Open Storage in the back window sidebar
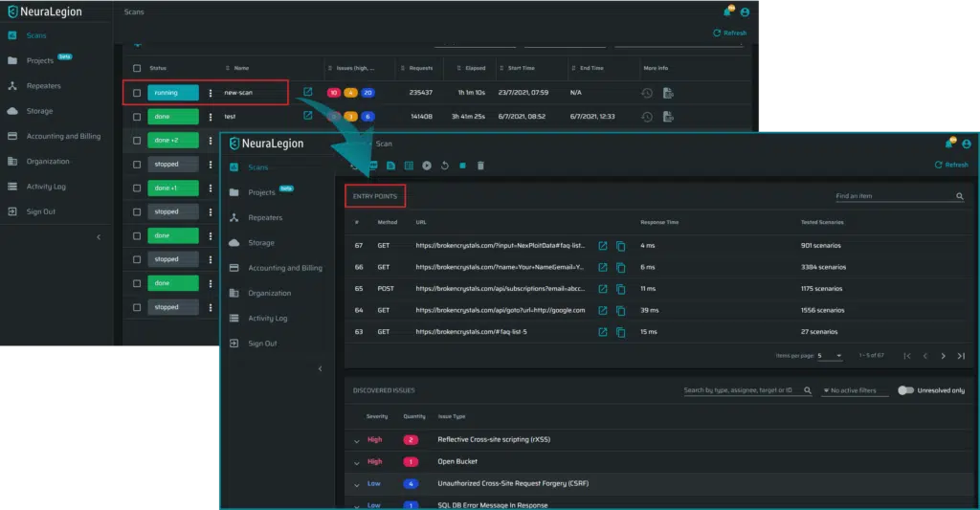 click(x=39, y=111)
